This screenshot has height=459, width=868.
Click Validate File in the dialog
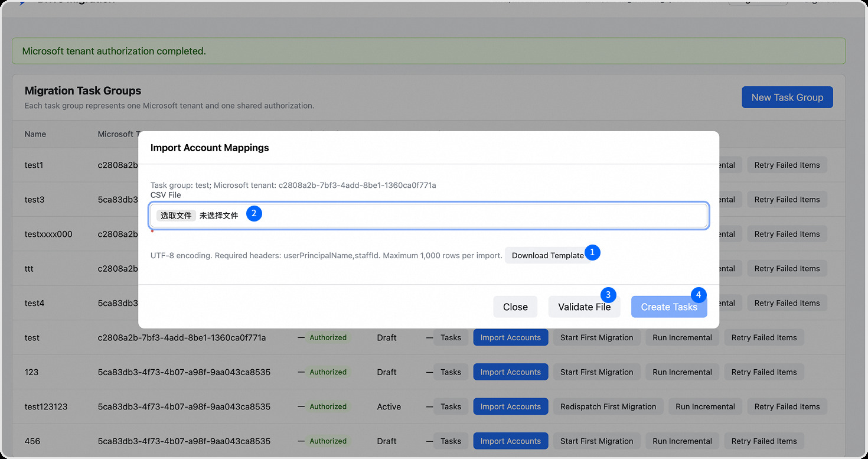(585, 307)
